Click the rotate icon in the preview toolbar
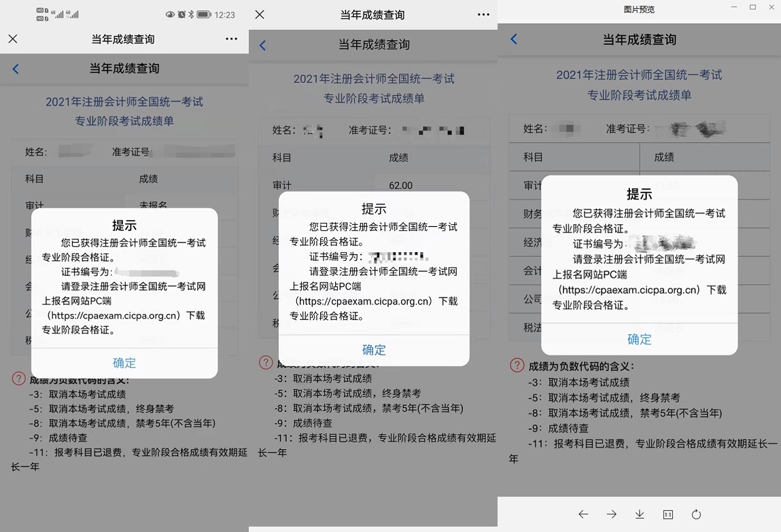 tap(696, 514)
